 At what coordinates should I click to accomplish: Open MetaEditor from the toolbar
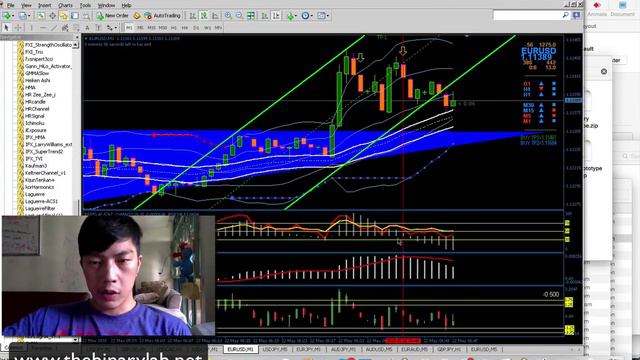[x=136, y=16]
